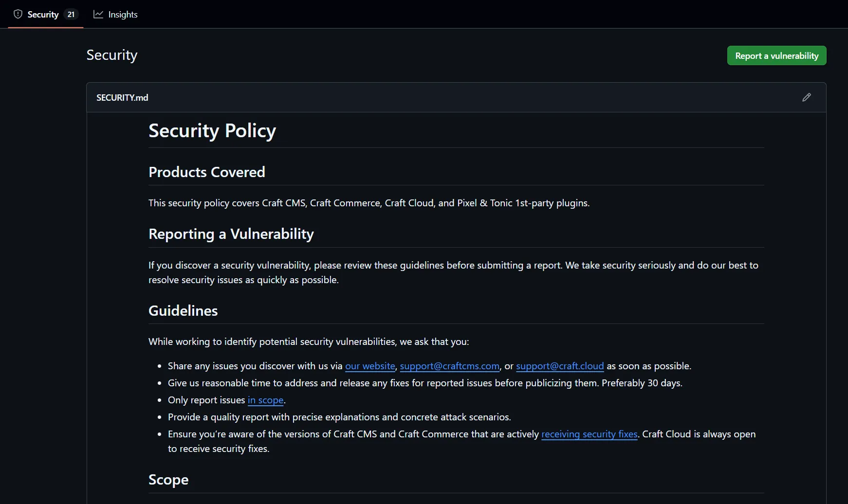The width and height of the screenshot is (848, 504).
Task: Click the bullet 'Provide a quality report'
Action: 339,417
